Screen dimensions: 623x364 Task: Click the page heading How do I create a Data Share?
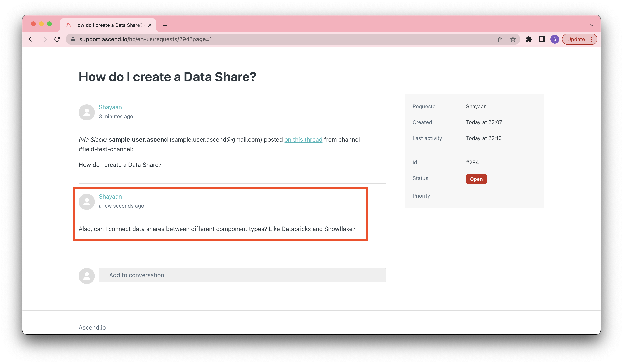coord(168,77)
